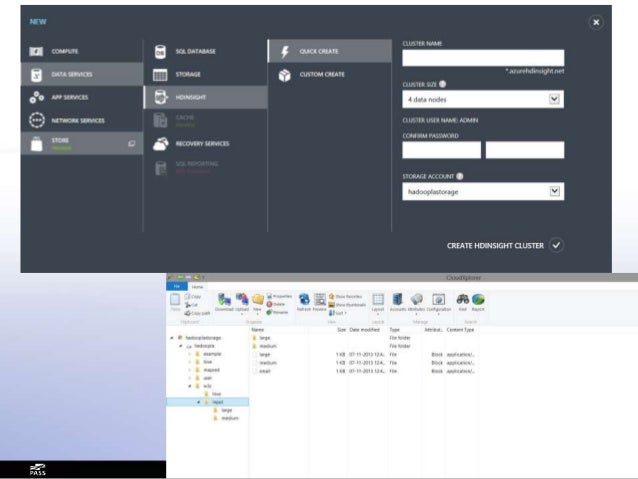The height and width of the screenshot is (479, 638).
Task: Click Copy in the Clipboard group
Action: tap(193, 296)
